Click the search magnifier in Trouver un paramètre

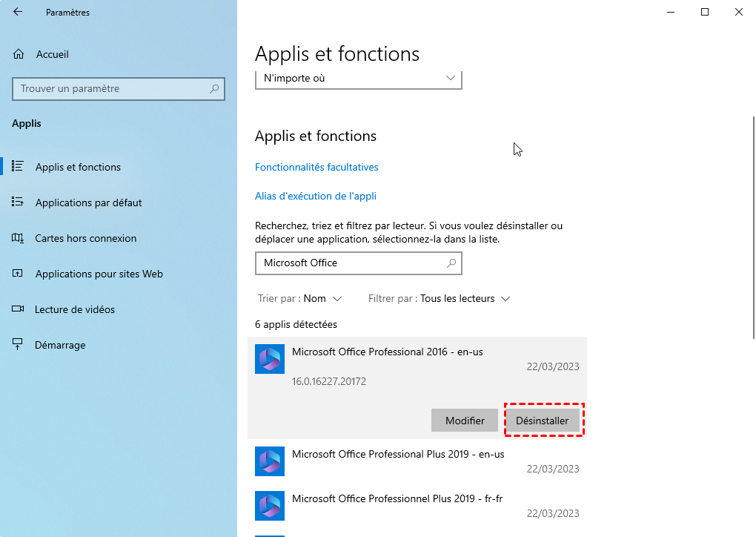click(214, 89)
